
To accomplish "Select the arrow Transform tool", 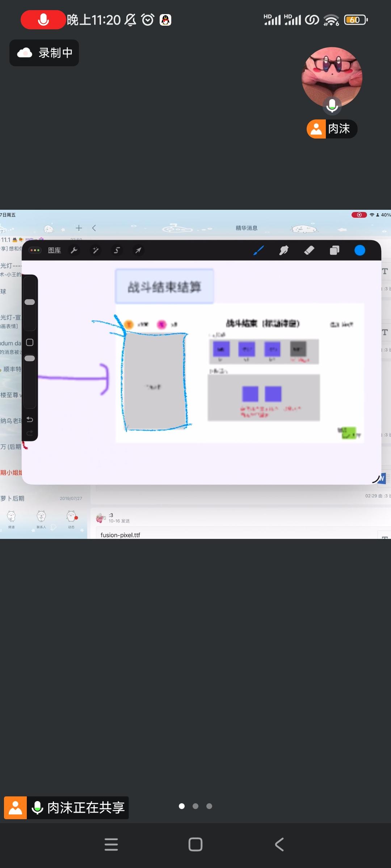I will 138,250.
